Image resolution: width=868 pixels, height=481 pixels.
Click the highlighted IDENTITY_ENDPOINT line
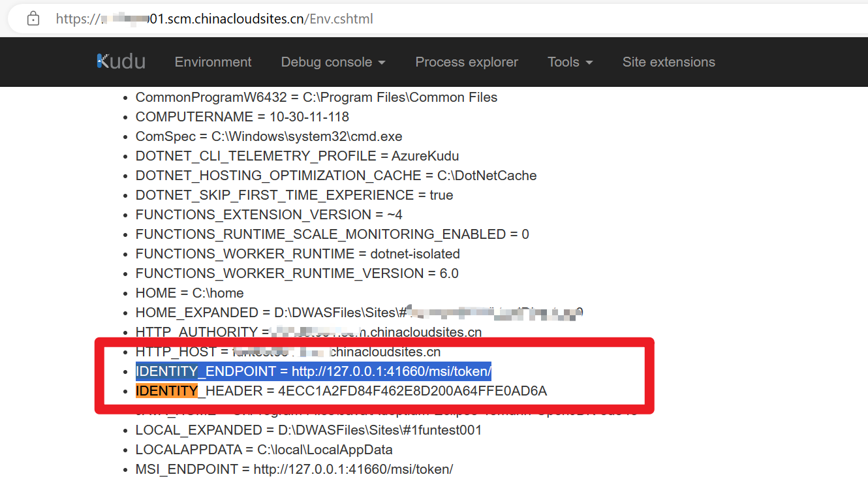tap(313, 371)
